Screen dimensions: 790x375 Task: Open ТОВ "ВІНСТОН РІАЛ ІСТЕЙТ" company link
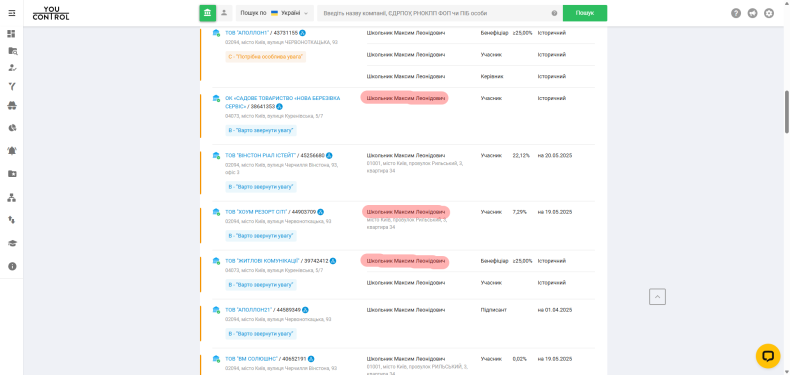(x=260, y=156)
